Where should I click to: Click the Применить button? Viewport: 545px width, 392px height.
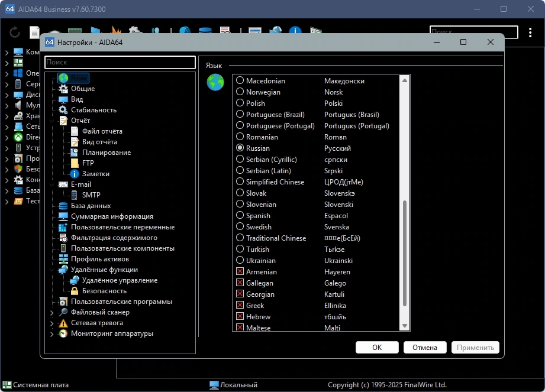(475, 347)
